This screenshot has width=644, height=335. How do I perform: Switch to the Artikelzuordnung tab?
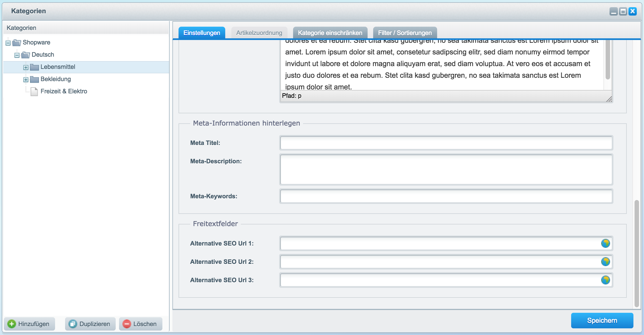pos(259,33)
